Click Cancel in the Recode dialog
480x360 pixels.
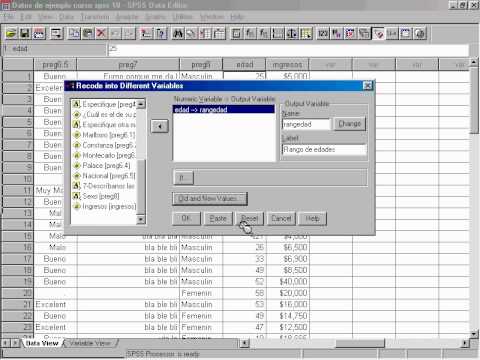tap(281, 219)
